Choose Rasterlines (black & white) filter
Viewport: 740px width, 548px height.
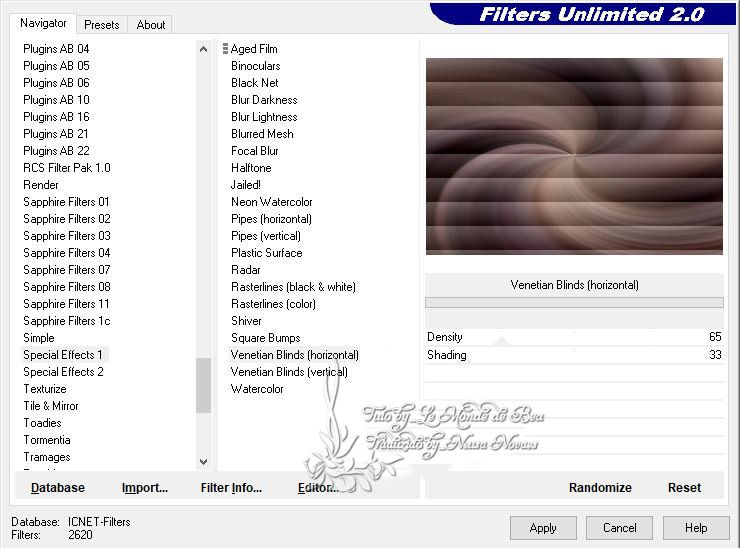click(293, 287)
